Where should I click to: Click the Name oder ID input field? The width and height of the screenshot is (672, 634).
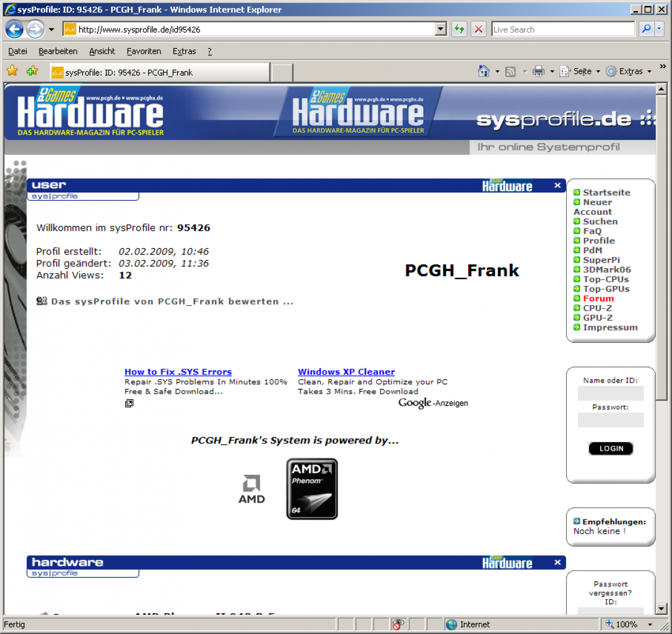click(x=610, y=393)
